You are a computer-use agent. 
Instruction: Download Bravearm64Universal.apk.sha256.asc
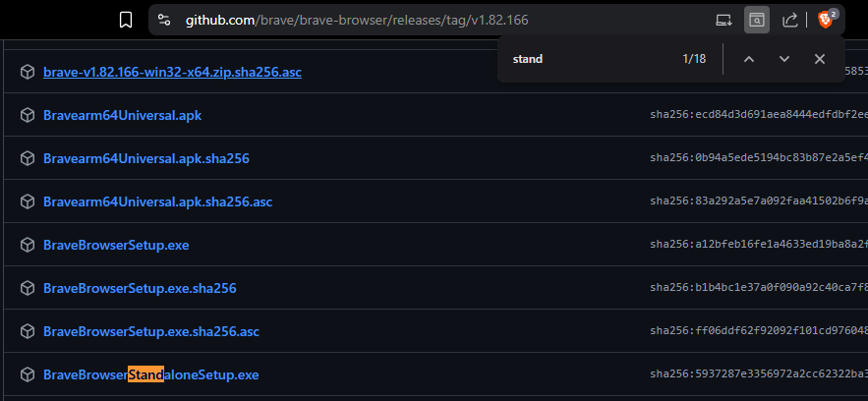[x=157, y=201]
